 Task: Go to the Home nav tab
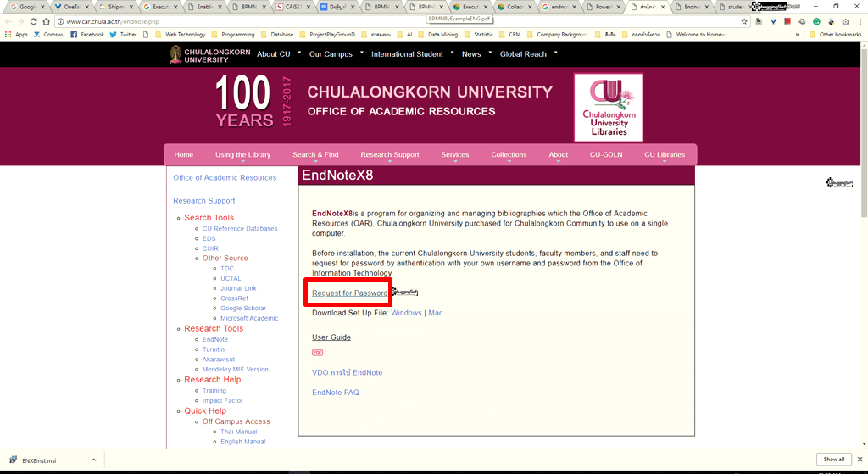[184, 155]
